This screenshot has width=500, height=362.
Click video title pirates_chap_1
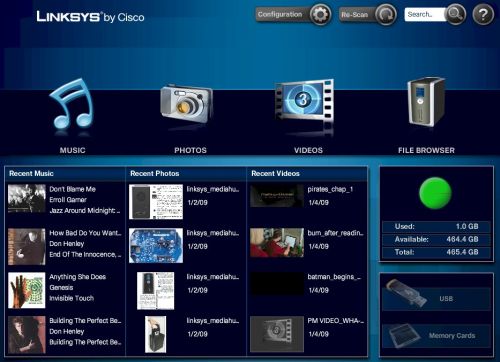(330, 189)
